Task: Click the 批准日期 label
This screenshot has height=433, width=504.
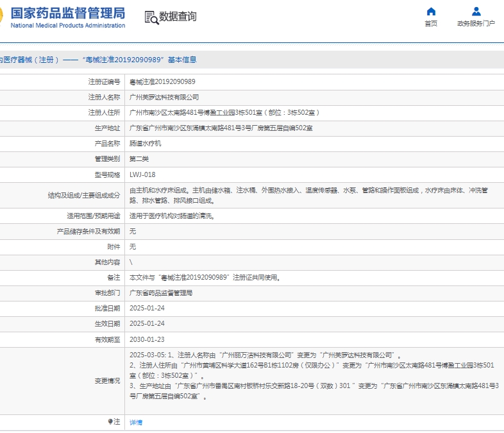Action: (x=107, y=309)
